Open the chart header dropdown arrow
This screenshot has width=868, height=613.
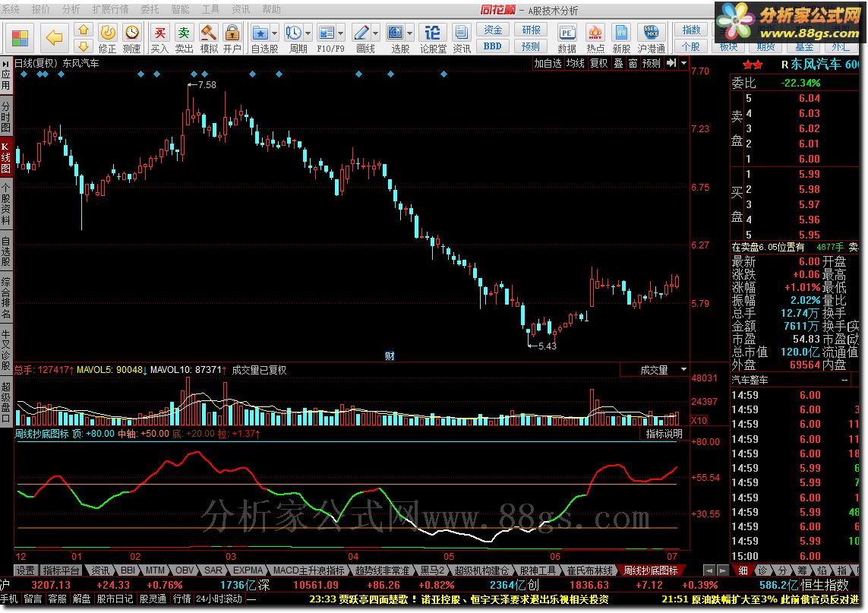pyautogui.click(x=683, y=63)
